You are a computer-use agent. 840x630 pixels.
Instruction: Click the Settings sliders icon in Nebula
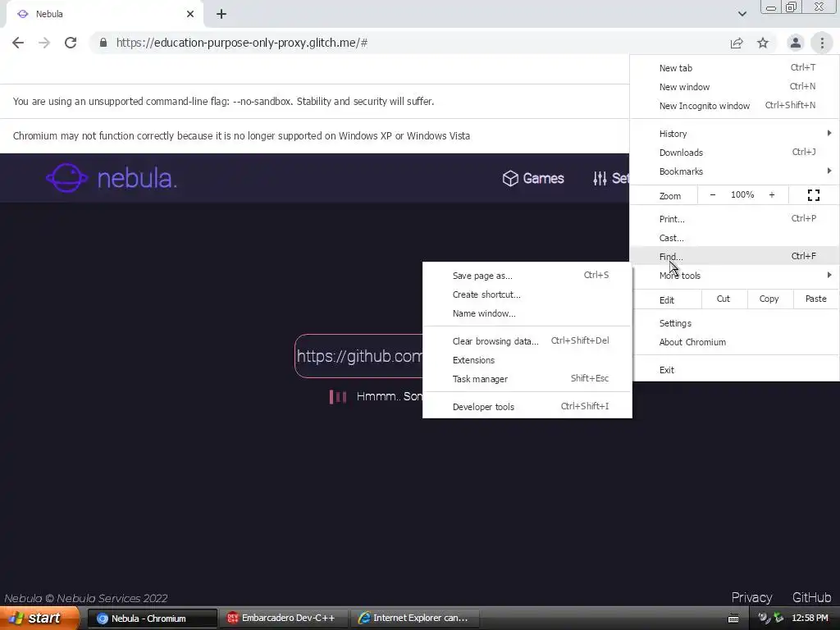pos(600,178)
